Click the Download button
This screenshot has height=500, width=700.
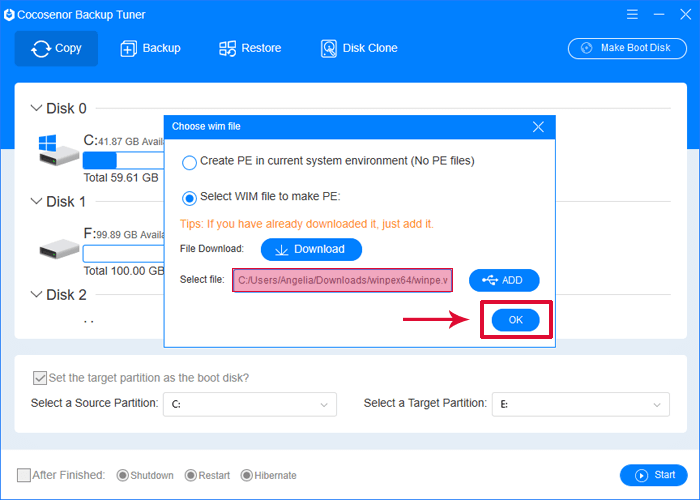[311, 249]
